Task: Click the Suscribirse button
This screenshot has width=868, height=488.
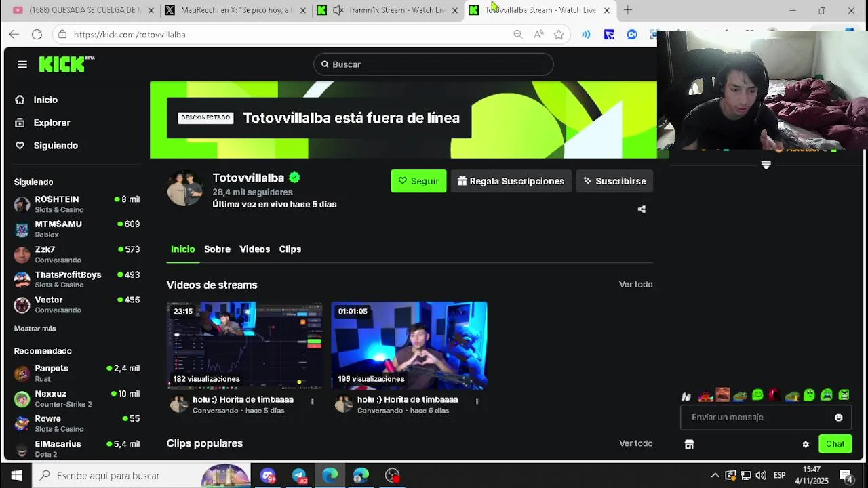Action: tap(614, 181)
